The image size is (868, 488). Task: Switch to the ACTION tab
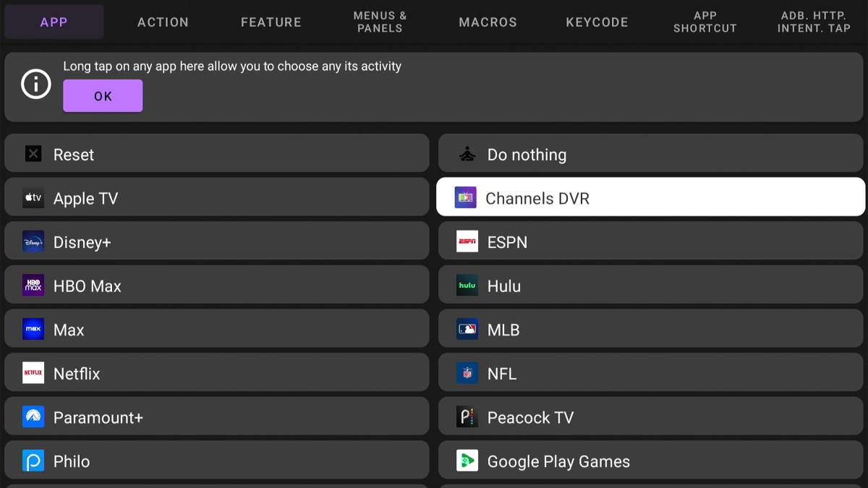163,22
